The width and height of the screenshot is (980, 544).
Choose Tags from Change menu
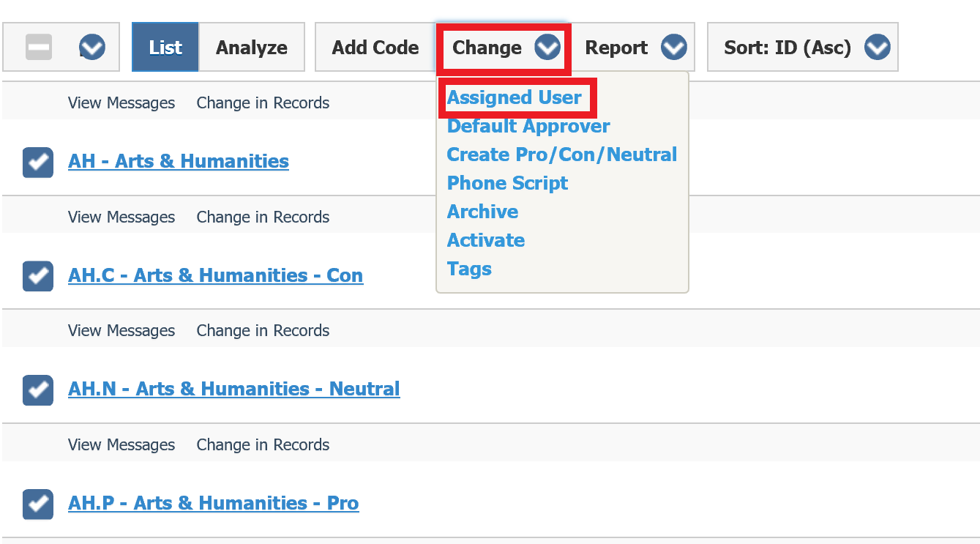(x=469, y=269)
